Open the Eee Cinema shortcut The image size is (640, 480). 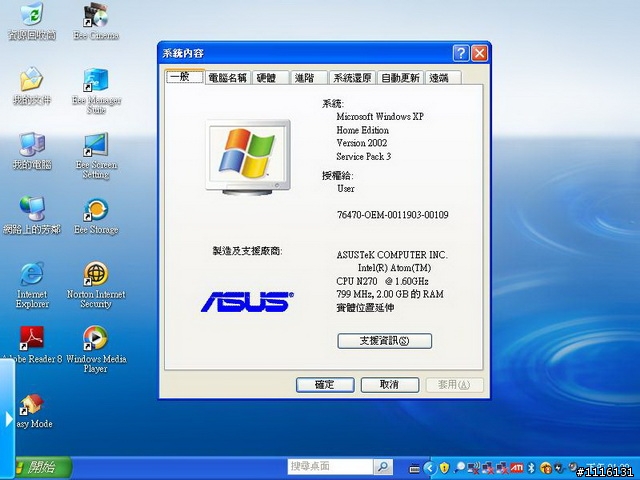click(x=96, y=21)
